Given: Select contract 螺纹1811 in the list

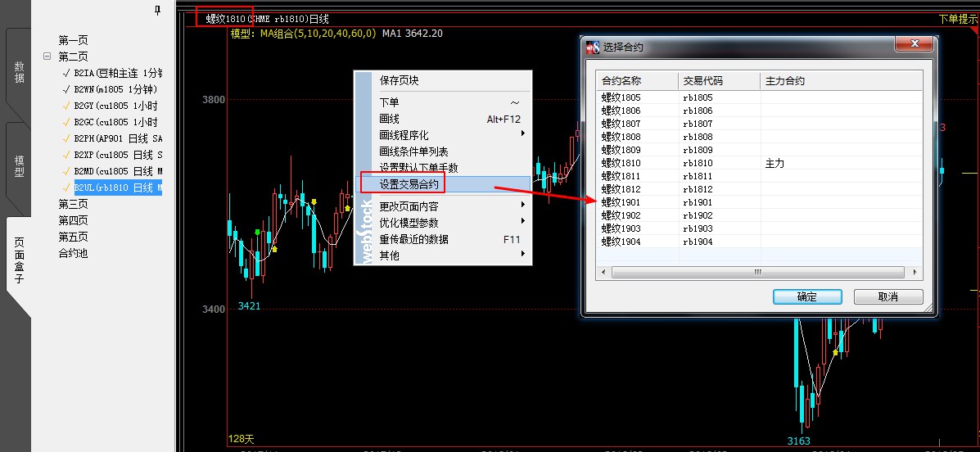Looking at the screenshot, I should pos(621,176).
